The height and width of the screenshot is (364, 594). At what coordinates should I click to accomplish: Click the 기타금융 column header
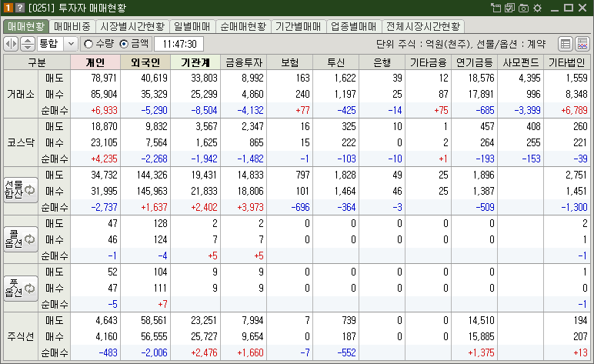click(429, 62)
